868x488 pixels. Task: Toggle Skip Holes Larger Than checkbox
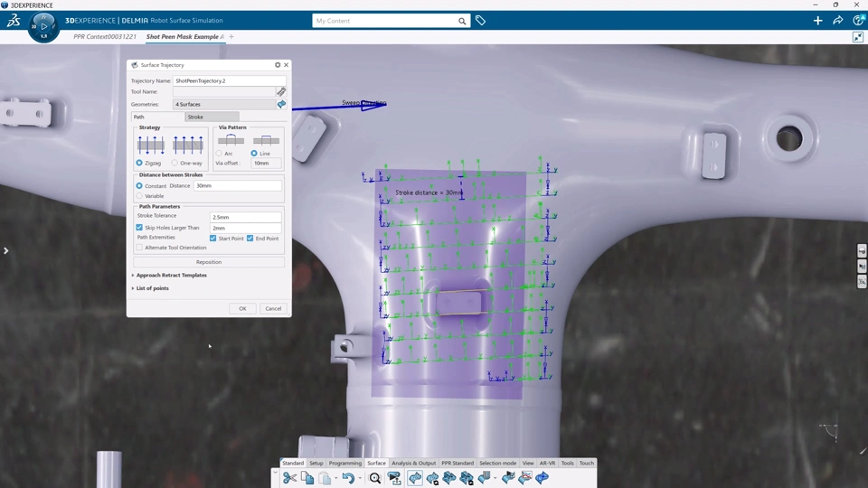click(139, 228)
